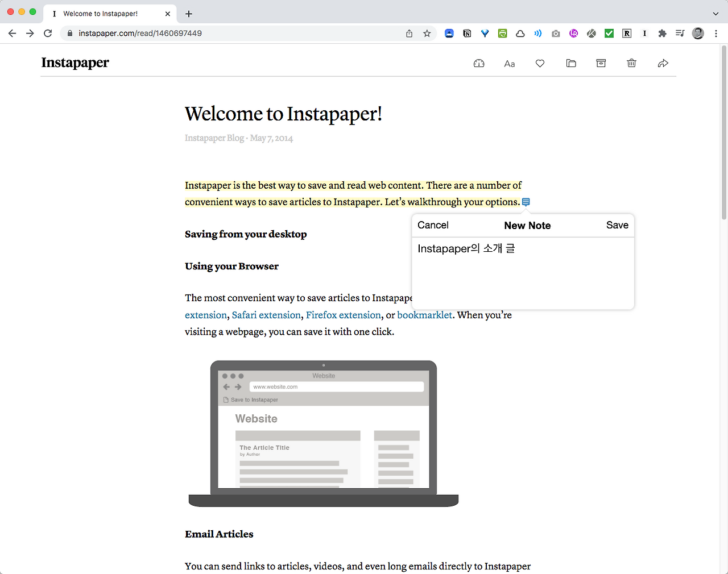
Task: Open the blue mountain extension icon
Action: [x=449, y=34]
